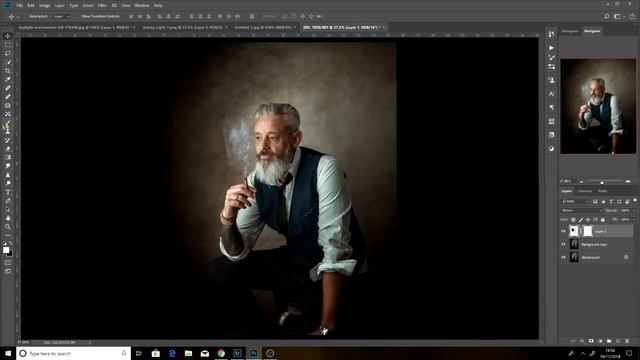Open the Filter menu
The width and height of the screenshot is (640, 360).
coord(102,6)
